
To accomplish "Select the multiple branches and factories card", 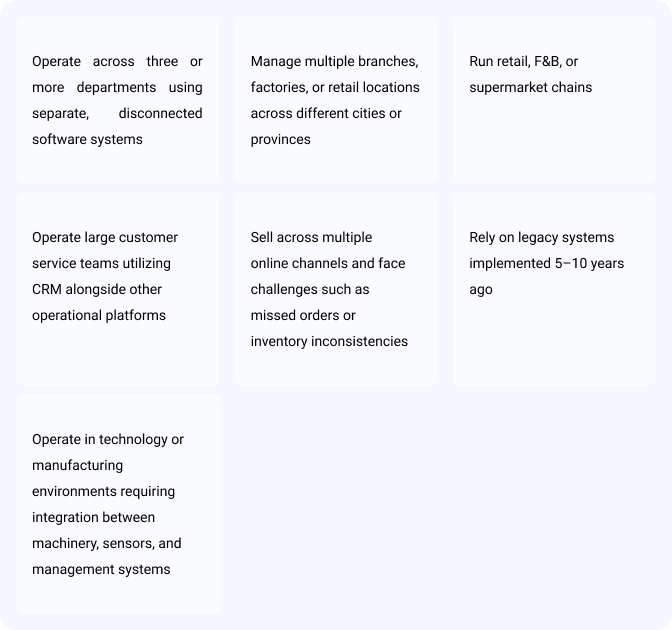I will point(336,100).
